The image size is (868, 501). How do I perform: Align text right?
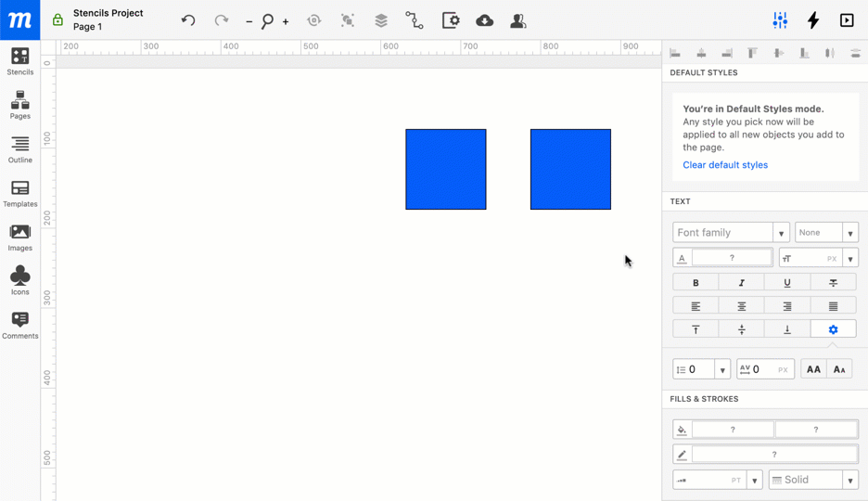[787, 306]
